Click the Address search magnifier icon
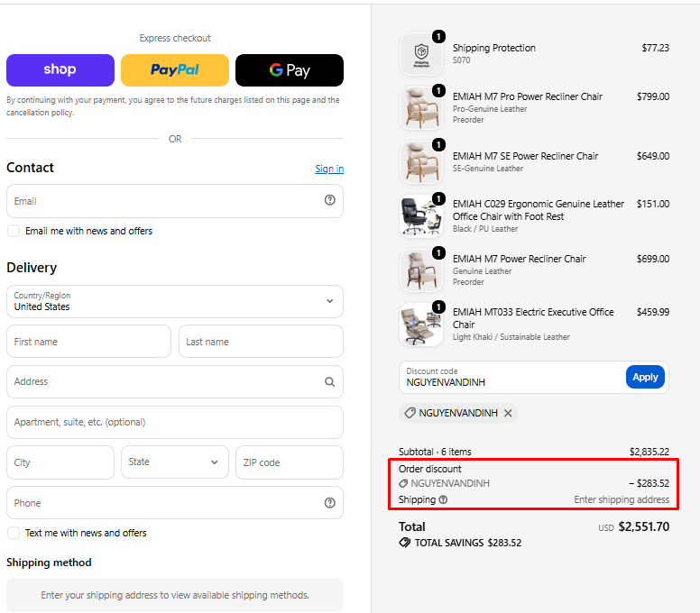This screenshot has width=700, height=613. click(330, 382)
